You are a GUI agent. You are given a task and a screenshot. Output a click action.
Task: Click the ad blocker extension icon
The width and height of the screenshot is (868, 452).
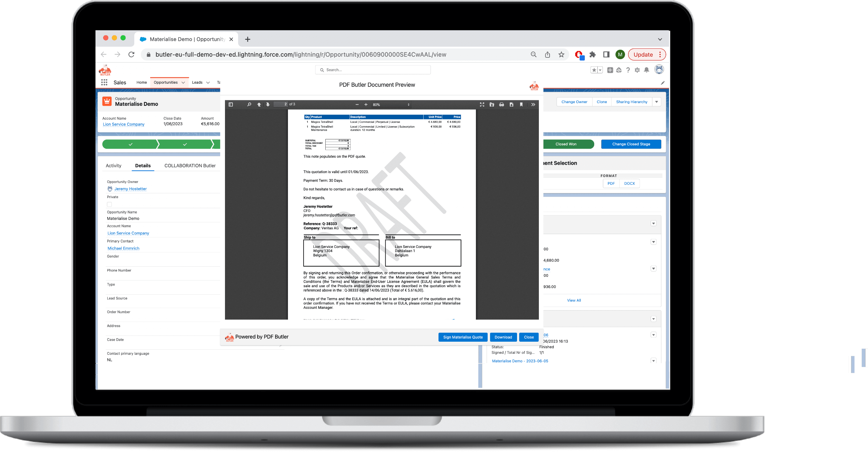579,55
